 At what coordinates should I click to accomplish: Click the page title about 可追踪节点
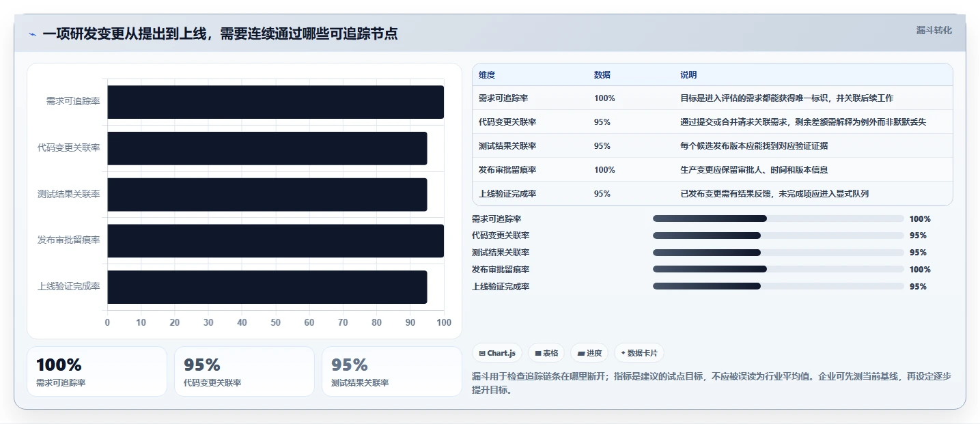(220, 34)
